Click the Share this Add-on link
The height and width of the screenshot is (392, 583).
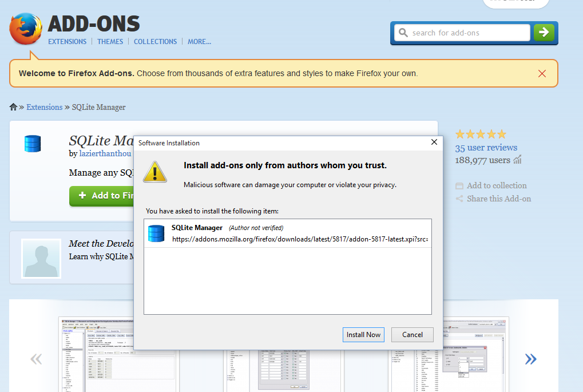(x=499, y=199)
